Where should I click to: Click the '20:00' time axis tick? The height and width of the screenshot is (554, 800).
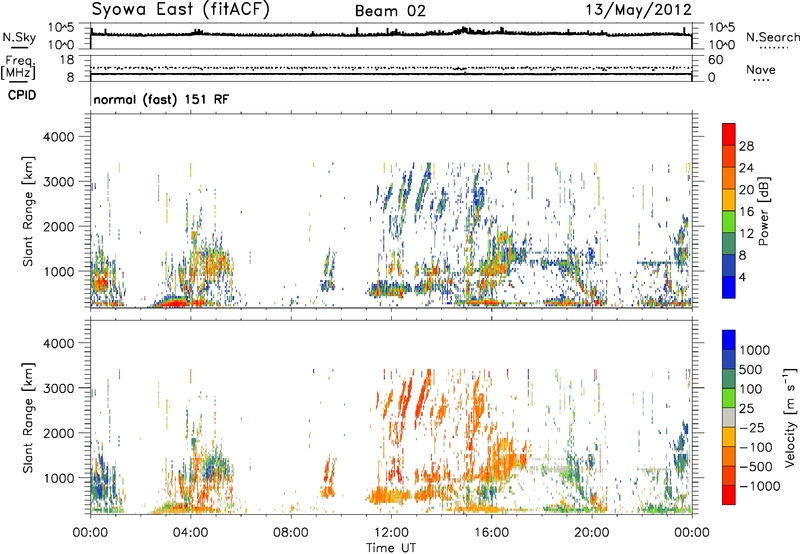[591, 533]
